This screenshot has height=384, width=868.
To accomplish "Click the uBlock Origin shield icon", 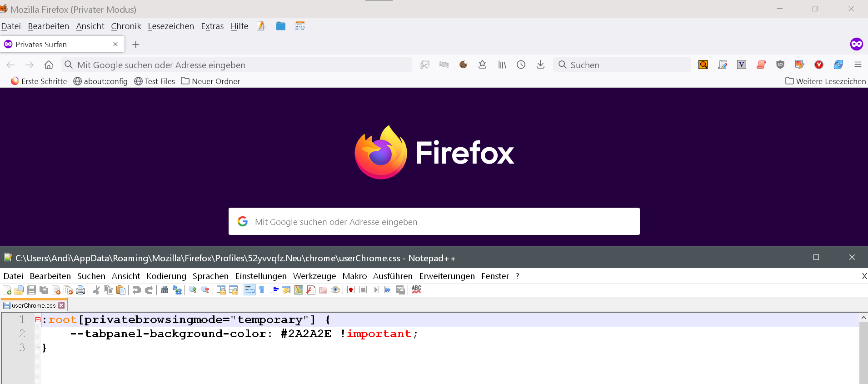I will click(780, 65).
